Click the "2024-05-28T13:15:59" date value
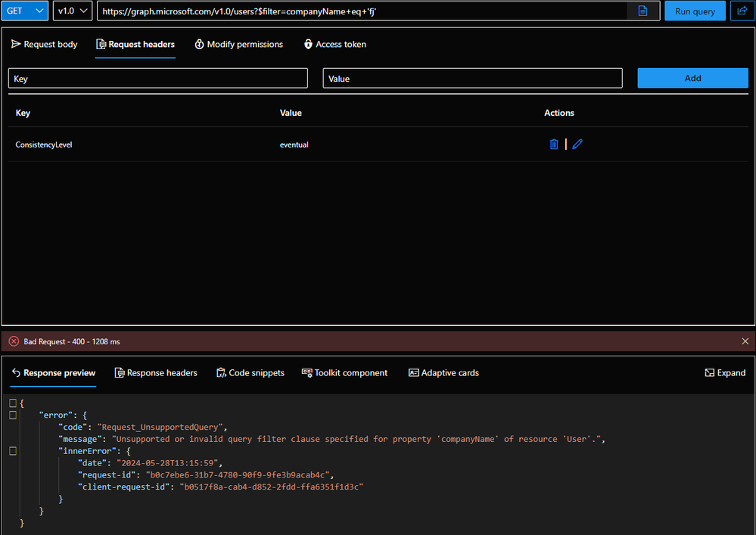The height and width of the screenshot is (535, 756). click(x=167, y=463)
